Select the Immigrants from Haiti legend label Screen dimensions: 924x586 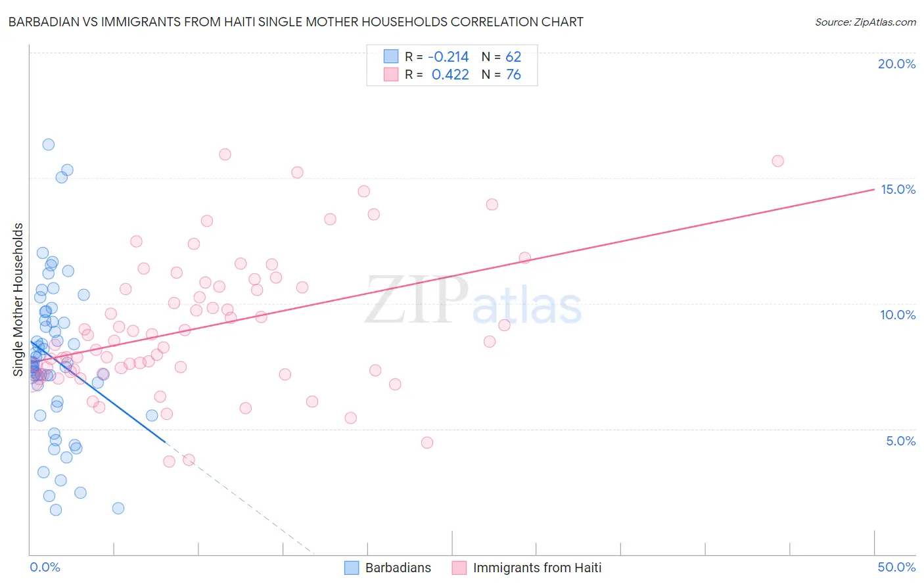[537, 568]
